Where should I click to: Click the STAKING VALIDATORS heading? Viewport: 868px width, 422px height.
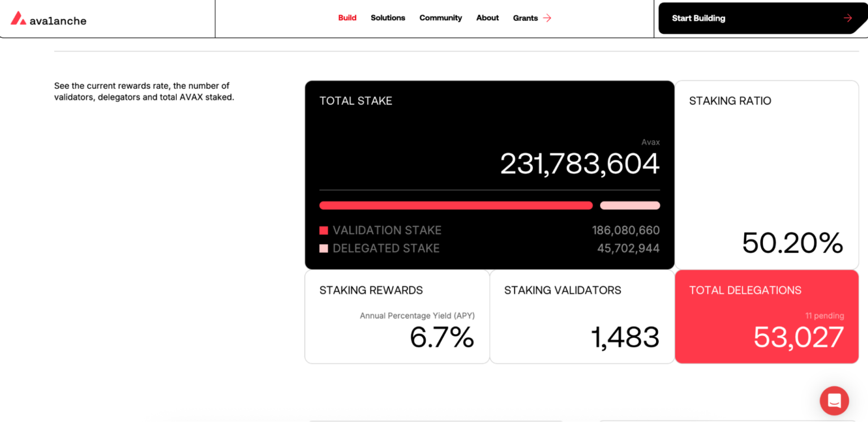click(562, 290)
